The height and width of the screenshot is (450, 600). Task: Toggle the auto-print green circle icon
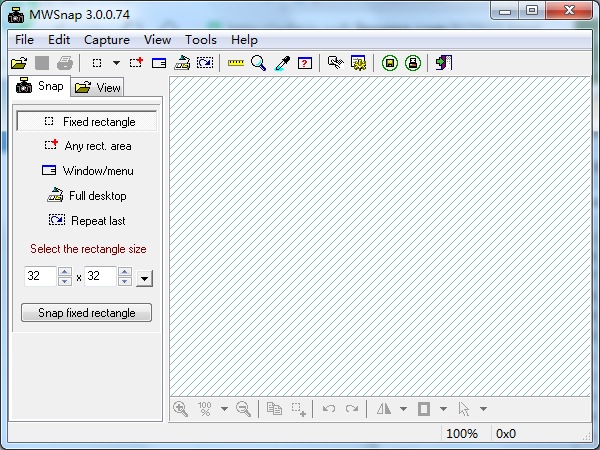click(413, 63)
